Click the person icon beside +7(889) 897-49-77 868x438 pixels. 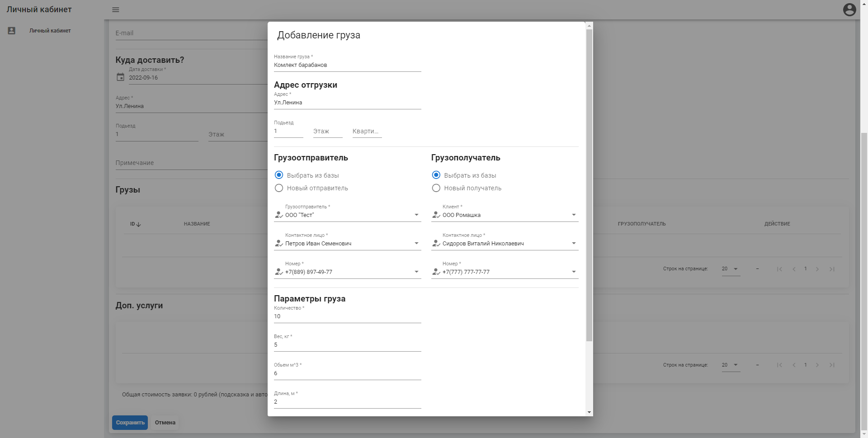(x=279, y=272)
